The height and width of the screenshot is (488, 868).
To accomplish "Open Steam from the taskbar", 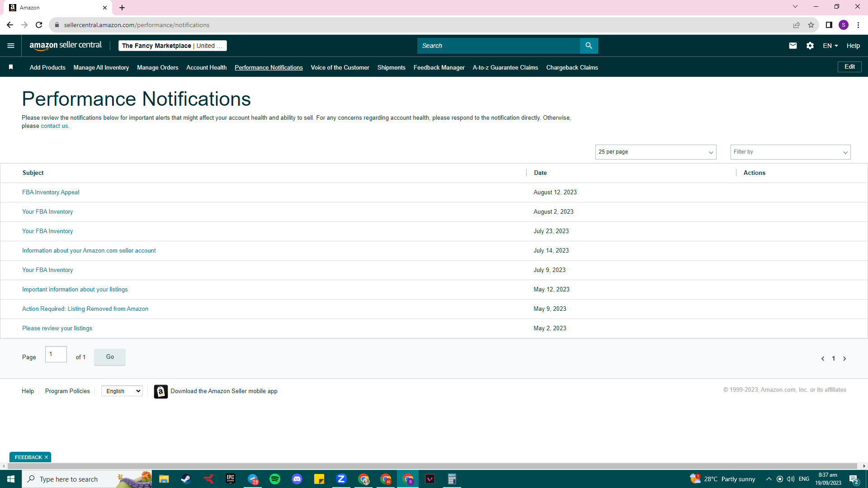I will [186, 479].
